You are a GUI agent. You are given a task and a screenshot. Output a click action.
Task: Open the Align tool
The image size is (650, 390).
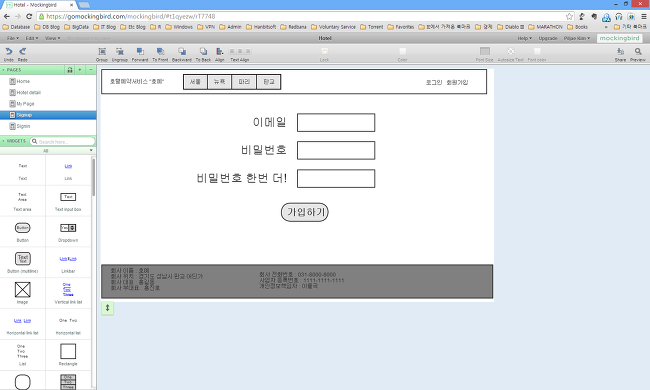219,51
